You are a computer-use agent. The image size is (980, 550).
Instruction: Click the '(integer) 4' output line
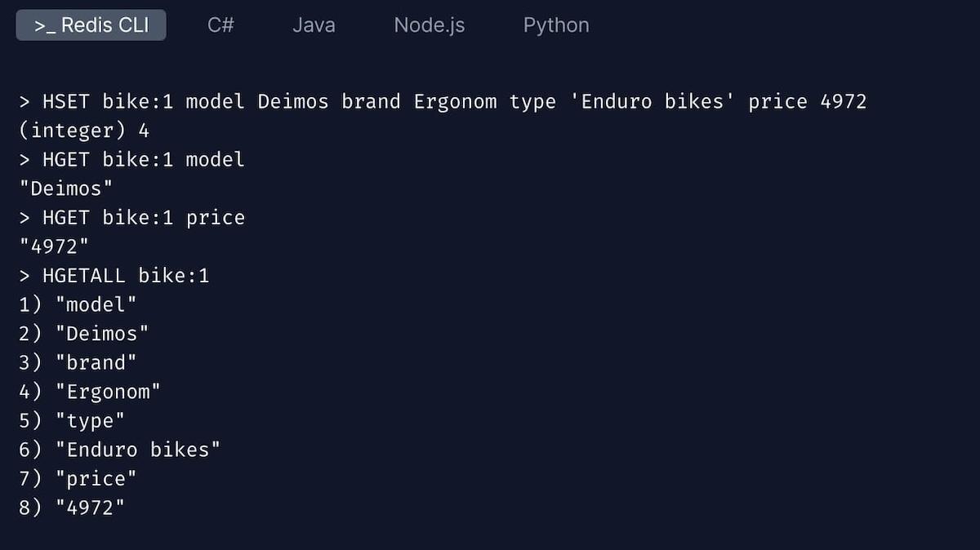pyautogui.click(x=84, y=131)
